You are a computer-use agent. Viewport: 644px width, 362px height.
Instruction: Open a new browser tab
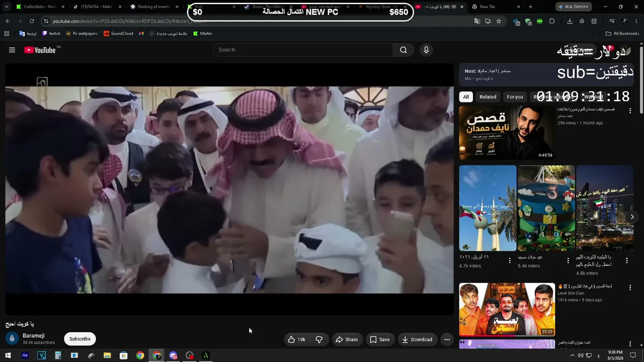coord(530,7)
